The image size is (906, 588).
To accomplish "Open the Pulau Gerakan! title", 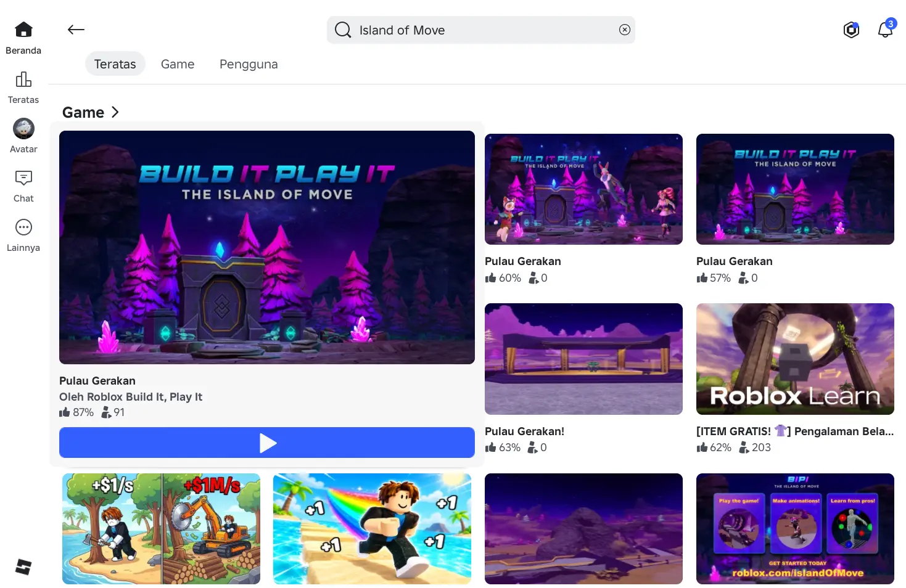I will (525, 431).
